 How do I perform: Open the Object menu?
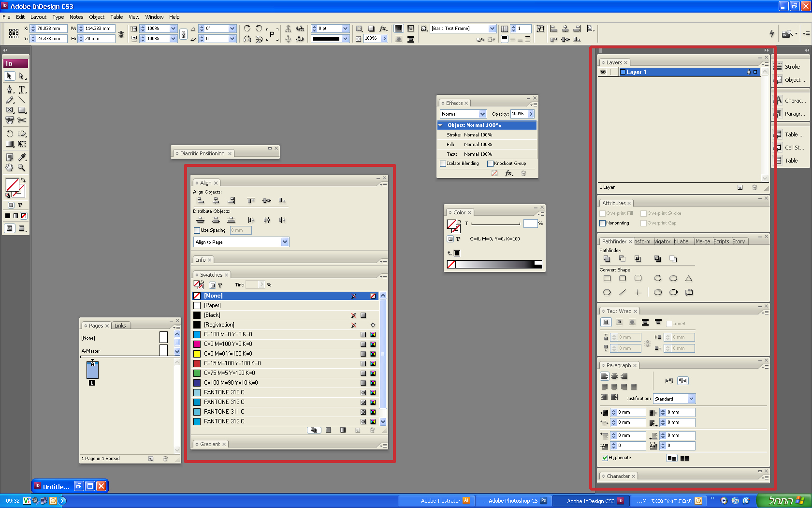(x=97, y=17)
